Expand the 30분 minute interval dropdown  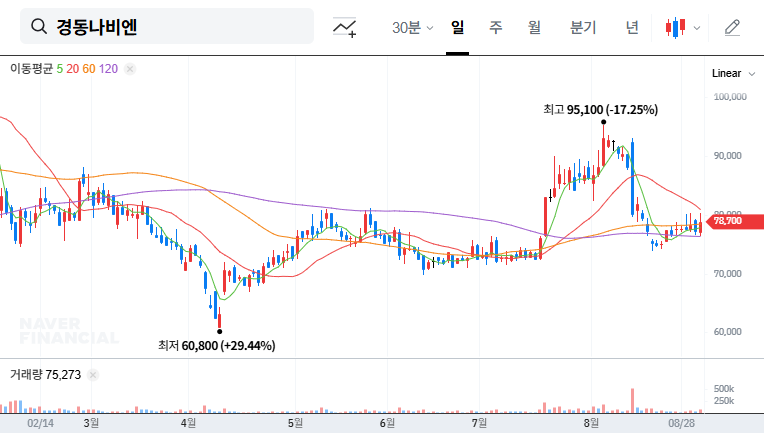click(x=412, y=27)
